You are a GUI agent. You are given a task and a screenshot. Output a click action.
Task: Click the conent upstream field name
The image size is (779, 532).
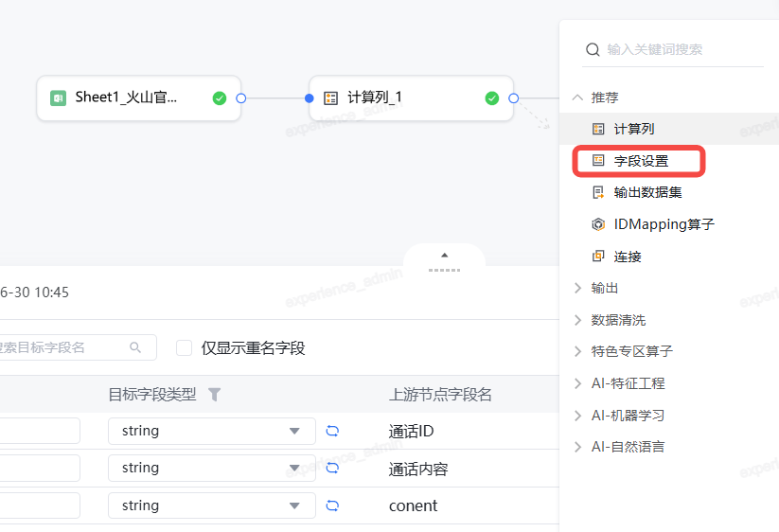tap(413, 505)
